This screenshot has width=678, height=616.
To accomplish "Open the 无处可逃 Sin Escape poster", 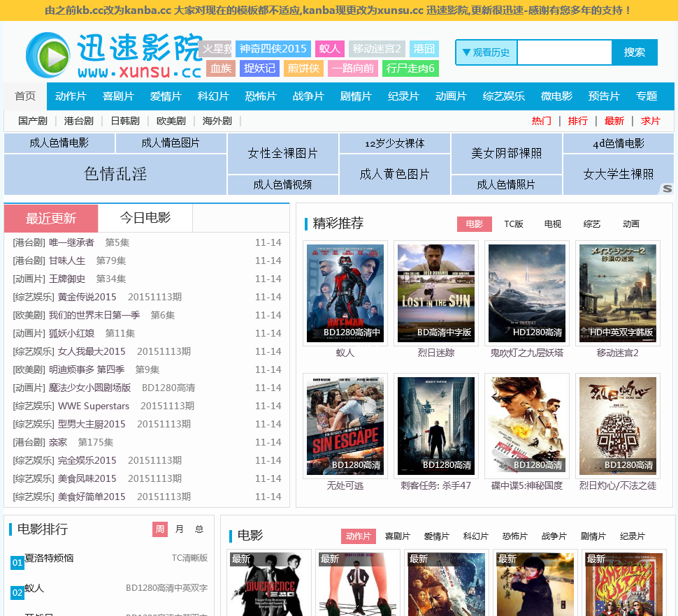I will click(x=345, y=426).
